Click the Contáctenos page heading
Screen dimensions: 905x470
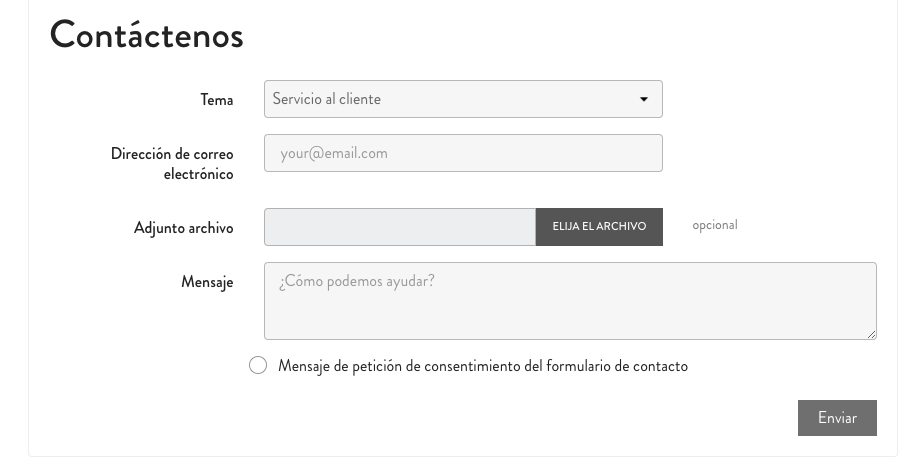point(146,35)
